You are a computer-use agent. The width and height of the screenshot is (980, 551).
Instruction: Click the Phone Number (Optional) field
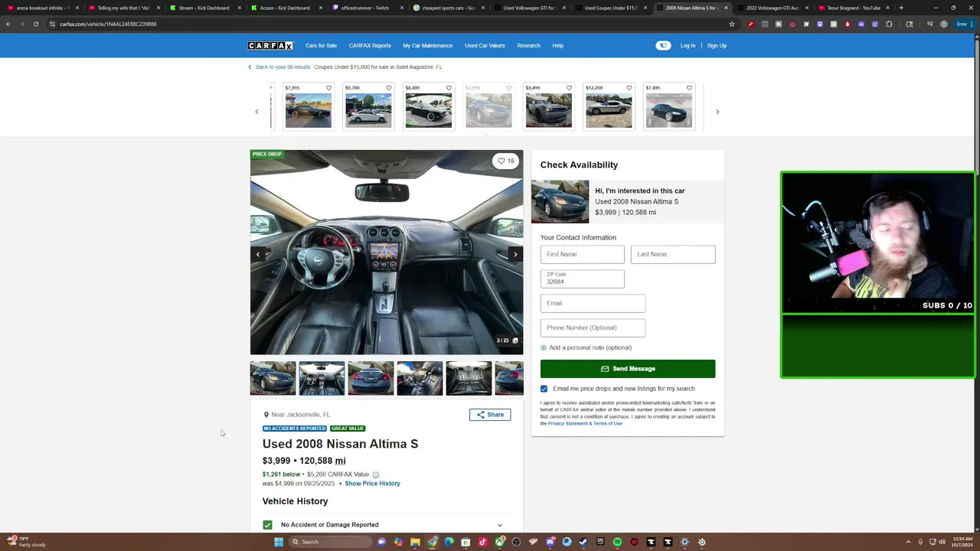tap(593, 328)
